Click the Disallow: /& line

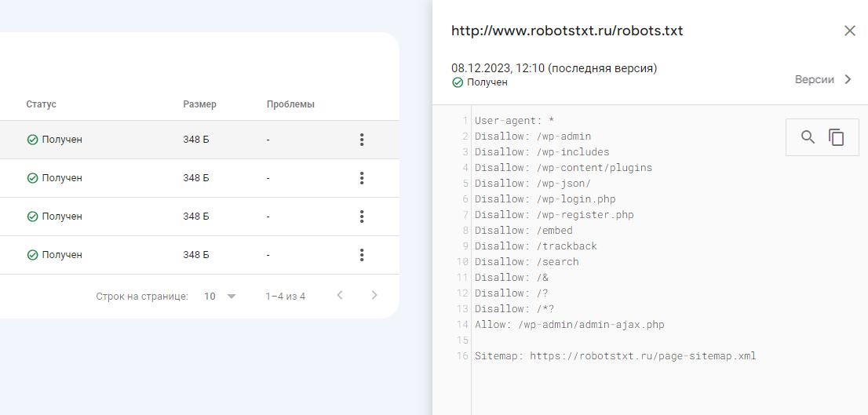[512, 277]
